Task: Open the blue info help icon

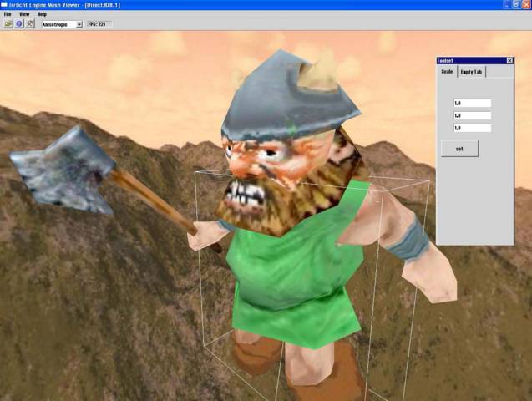Action: [19, 23]
